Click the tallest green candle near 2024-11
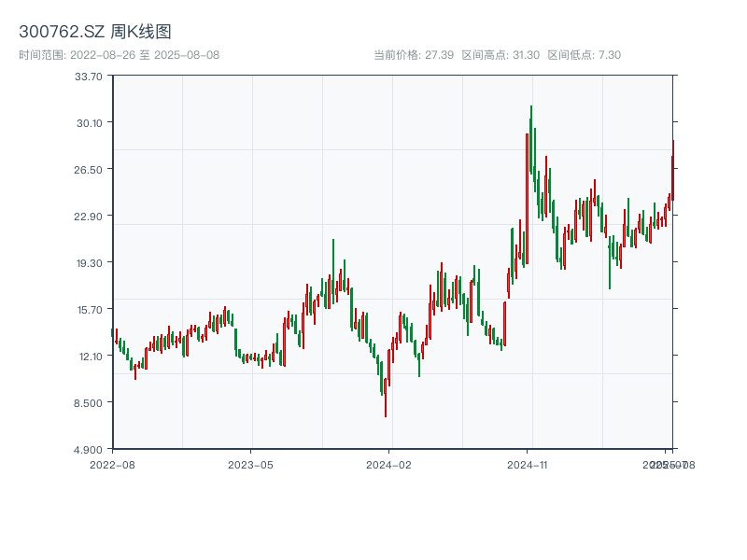Screen dimensions: 747x560 [531, 140]
